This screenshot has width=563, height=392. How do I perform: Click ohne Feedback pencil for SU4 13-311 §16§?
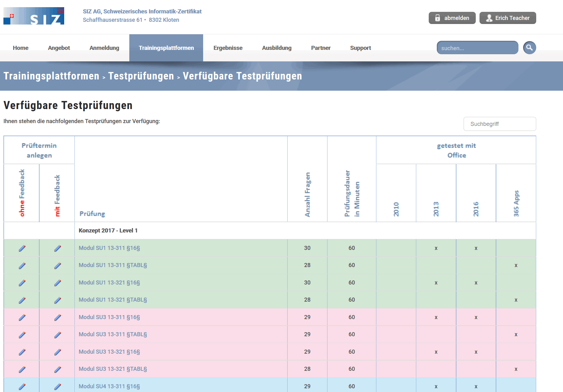tap(22, 387)
